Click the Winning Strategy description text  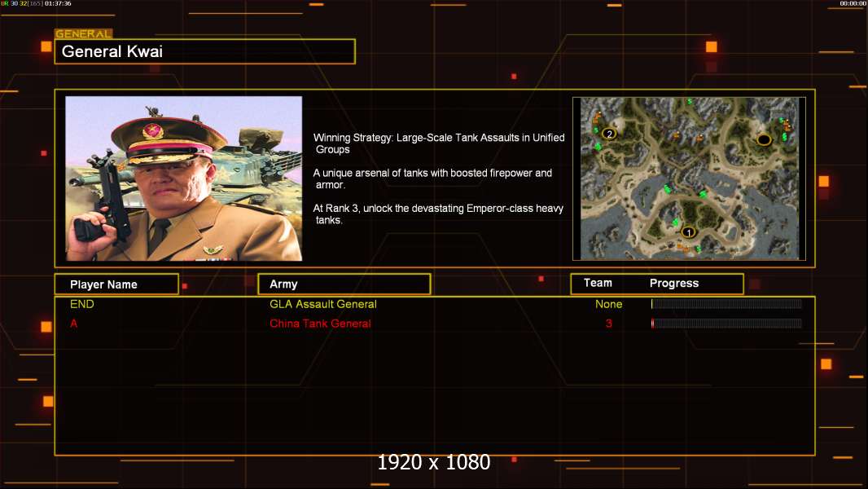click(438, 143)
